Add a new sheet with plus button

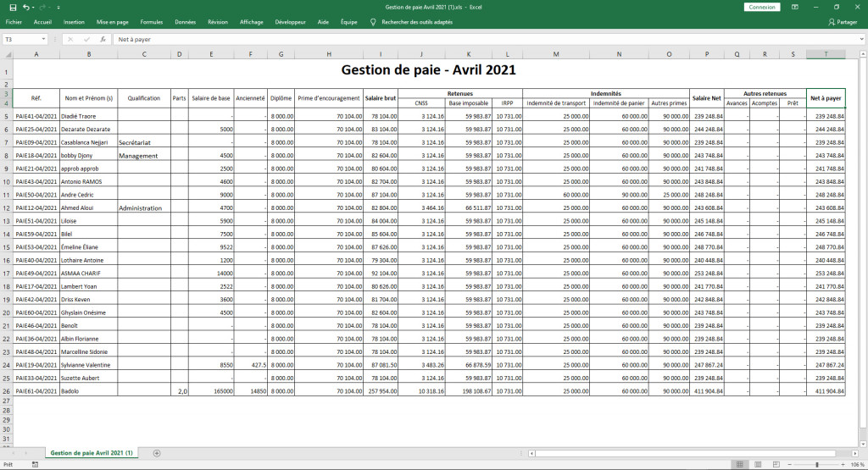157,453
